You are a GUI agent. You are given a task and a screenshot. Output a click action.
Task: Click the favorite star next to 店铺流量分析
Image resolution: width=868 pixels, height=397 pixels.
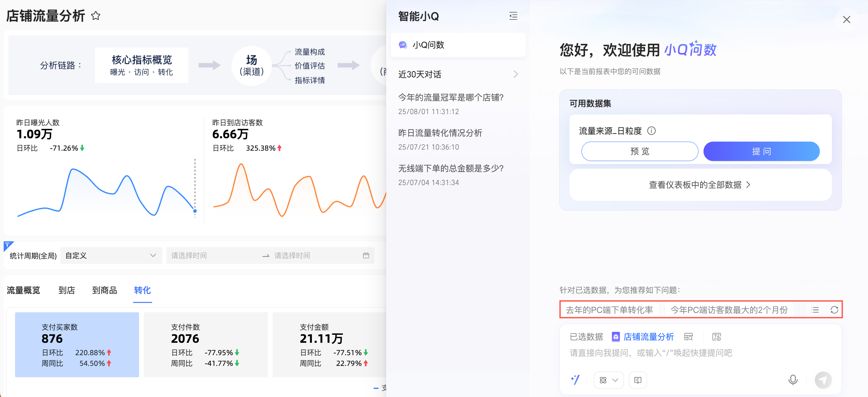96,16
